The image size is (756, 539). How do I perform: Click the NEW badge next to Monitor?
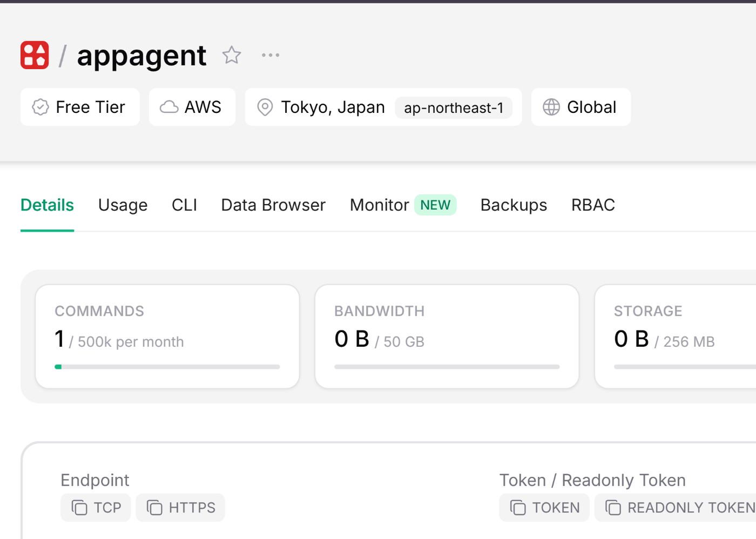[x=435, y=205]
